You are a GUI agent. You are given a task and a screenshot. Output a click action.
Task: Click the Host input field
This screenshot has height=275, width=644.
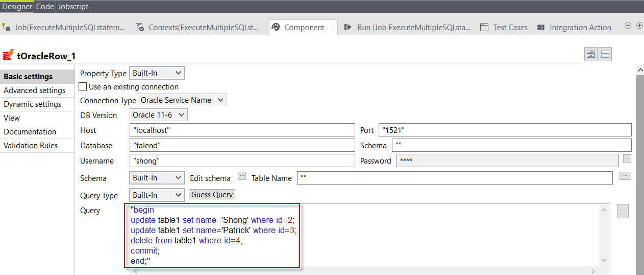pyautogui.click(x=242, y=130)
